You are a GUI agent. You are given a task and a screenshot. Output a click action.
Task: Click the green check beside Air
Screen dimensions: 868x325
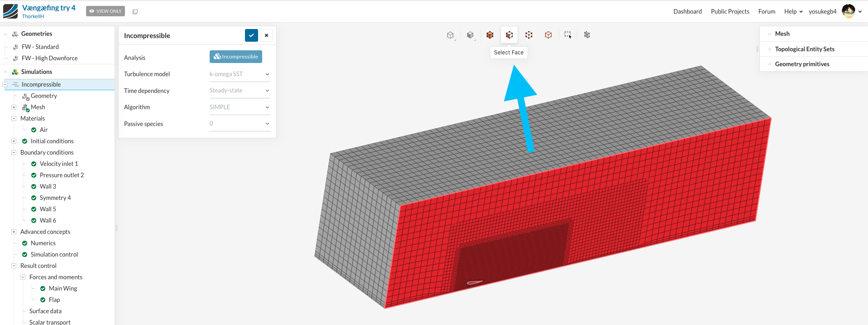coord(34,130)
